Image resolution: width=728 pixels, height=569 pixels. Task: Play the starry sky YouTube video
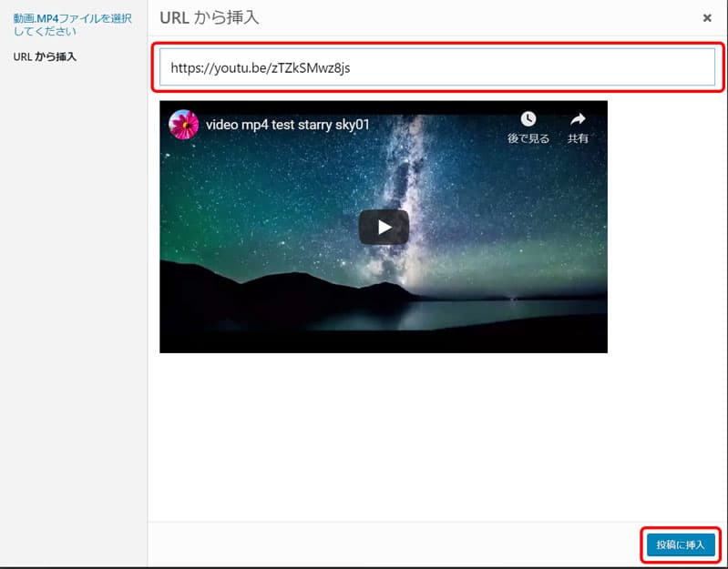pos(384,228)
